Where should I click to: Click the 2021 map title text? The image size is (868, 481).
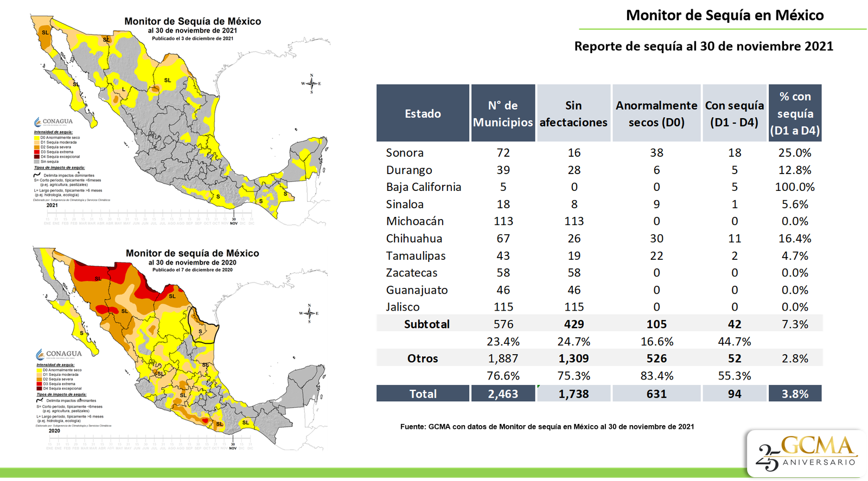pyautogui.click(x=193, y=22)
